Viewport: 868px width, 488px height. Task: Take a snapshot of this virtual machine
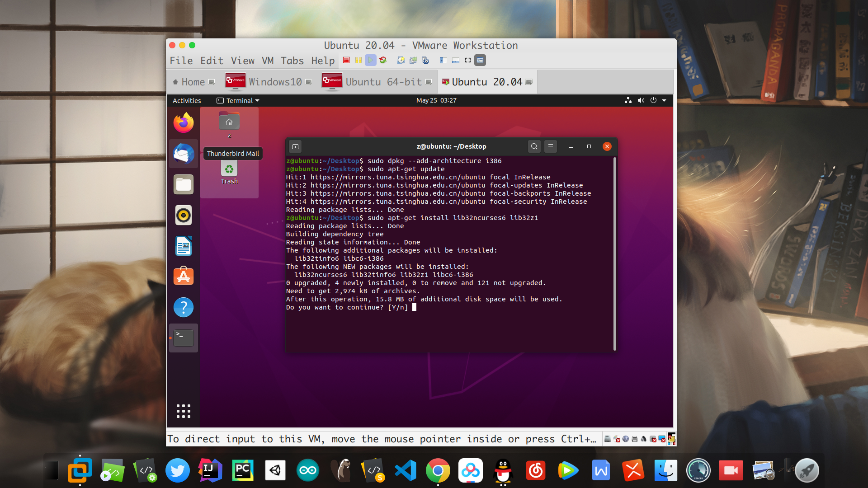[401, 60]
